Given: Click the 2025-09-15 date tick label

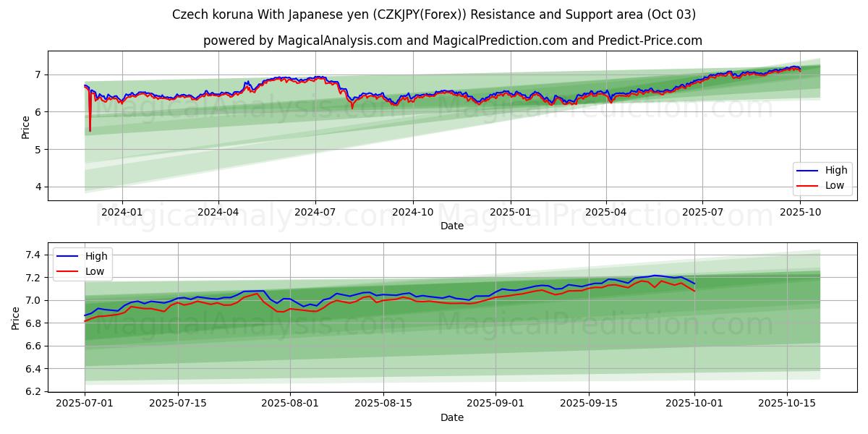Looking at the screenshot, I should (589, 404).
